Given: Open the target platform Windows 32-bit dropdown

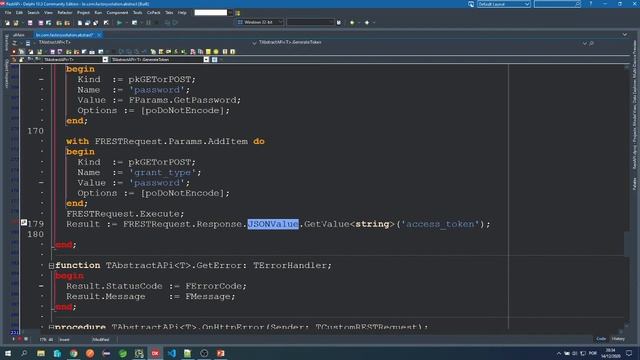Looking at the screenshot, I should (260, 22).
